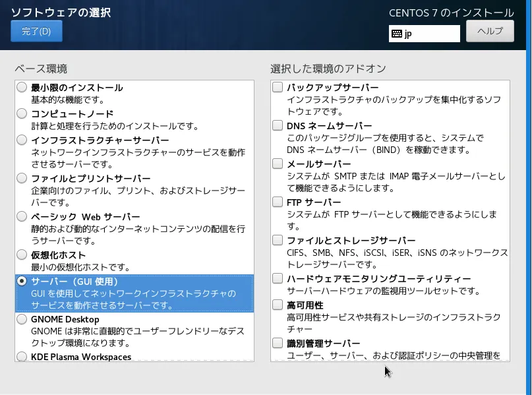
Task: Select 最小限のインストール radio button
Action: pyautogui.click(x=22, y=88)
